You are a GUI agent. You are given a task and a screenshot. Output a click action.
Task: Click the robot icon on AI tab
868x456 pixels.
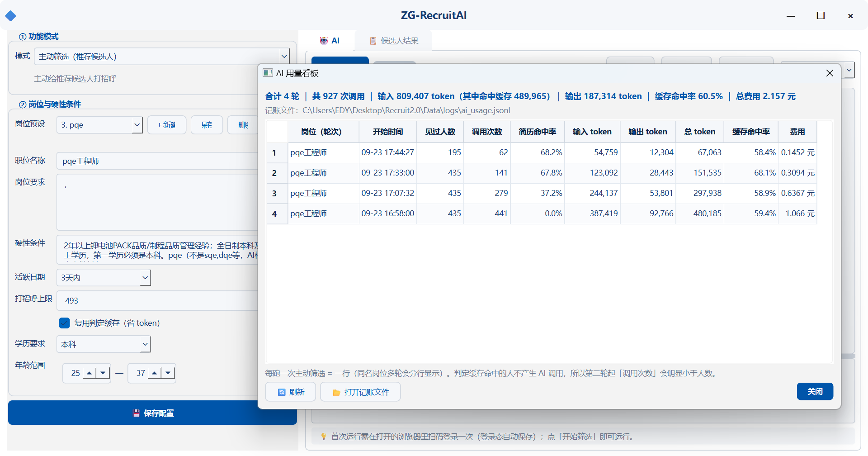pyautogui.click(x=324, y=41)
